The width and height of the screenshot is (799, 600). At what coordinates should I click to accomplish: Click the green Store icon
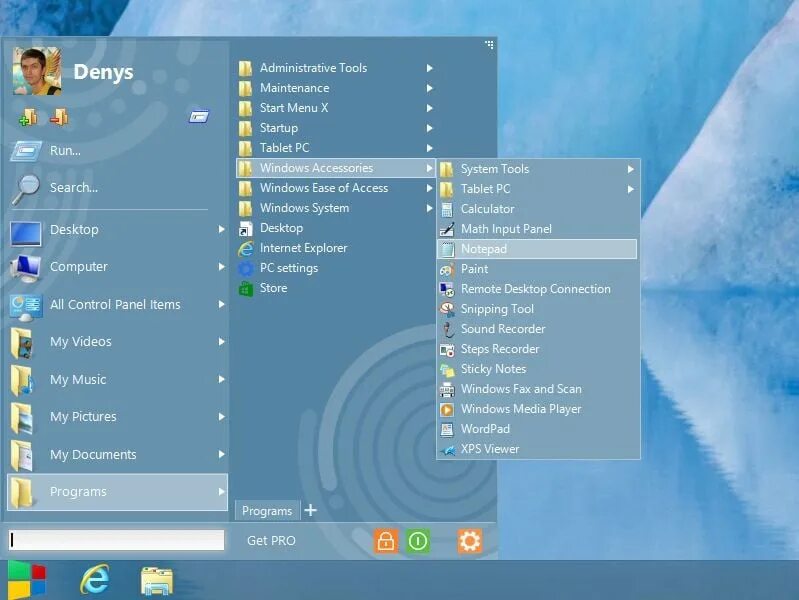[246, 289]
